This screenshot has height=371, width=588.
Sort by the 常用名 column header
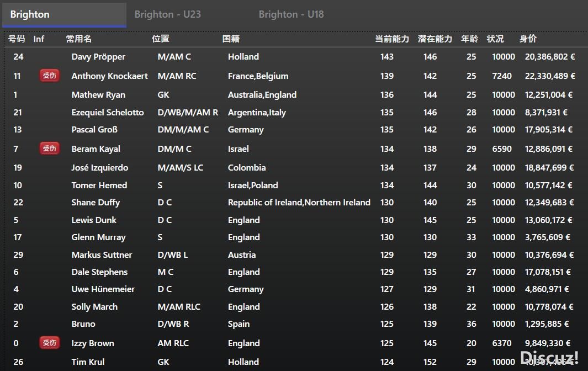pyautogui.click(x=79, y=39)
